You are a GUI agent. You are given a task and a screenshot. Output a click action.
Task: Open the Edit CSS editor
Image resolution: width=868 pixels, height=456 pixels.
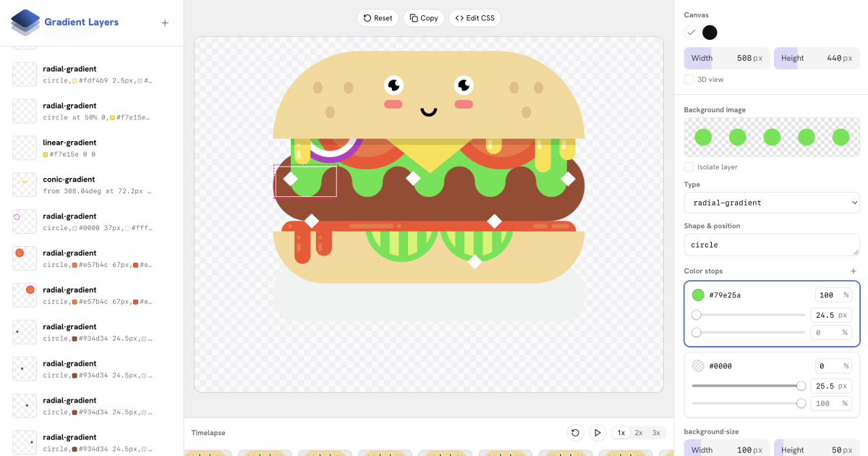[x=475, y=18]
